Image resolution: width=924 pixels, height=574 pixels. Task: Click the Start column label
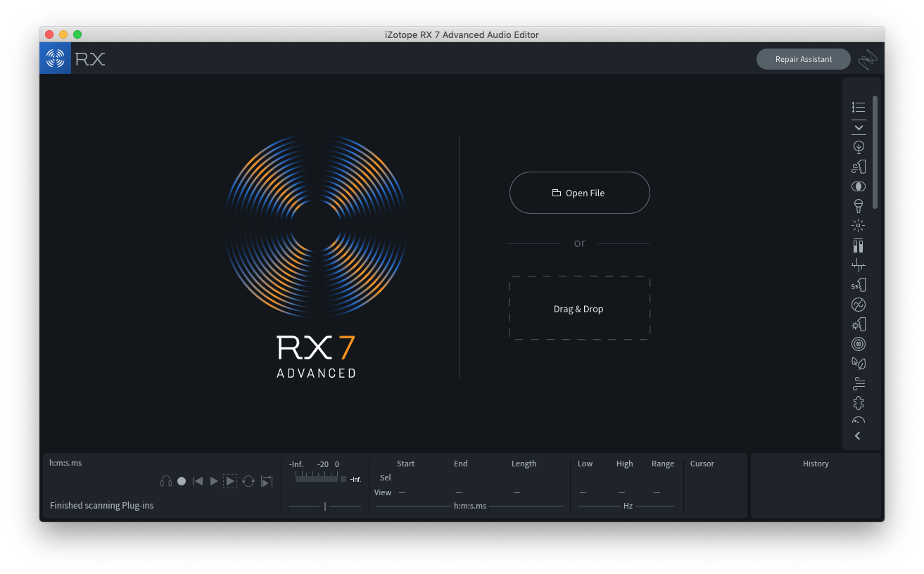coord(405,464)
